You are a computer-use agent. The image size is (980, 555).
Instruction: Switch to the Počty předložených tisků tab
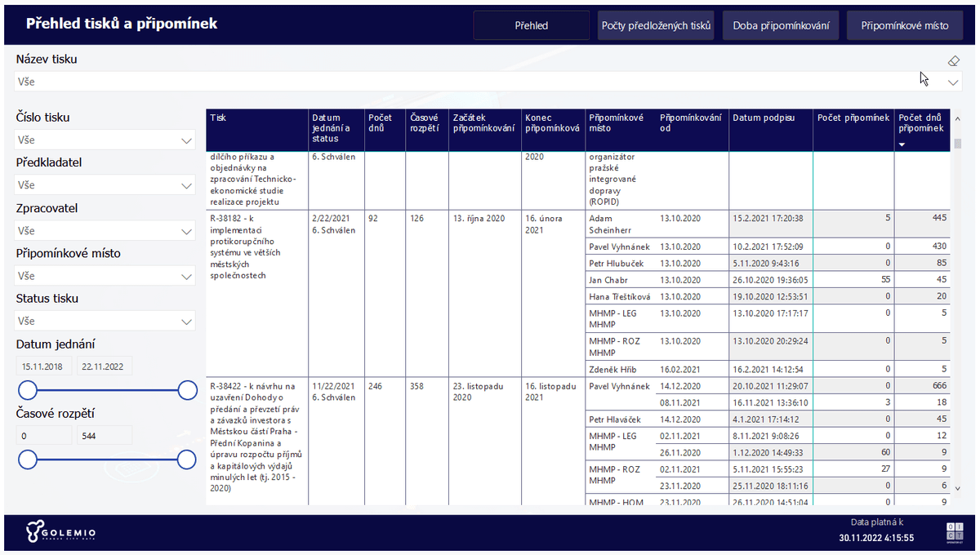tap(656, 25)
